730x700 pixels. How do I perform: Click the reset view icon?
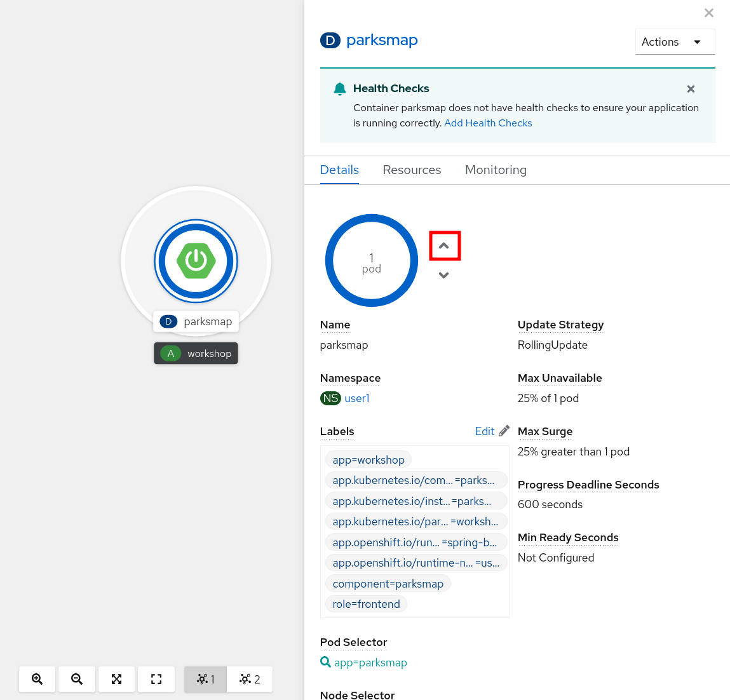[156, 679]
